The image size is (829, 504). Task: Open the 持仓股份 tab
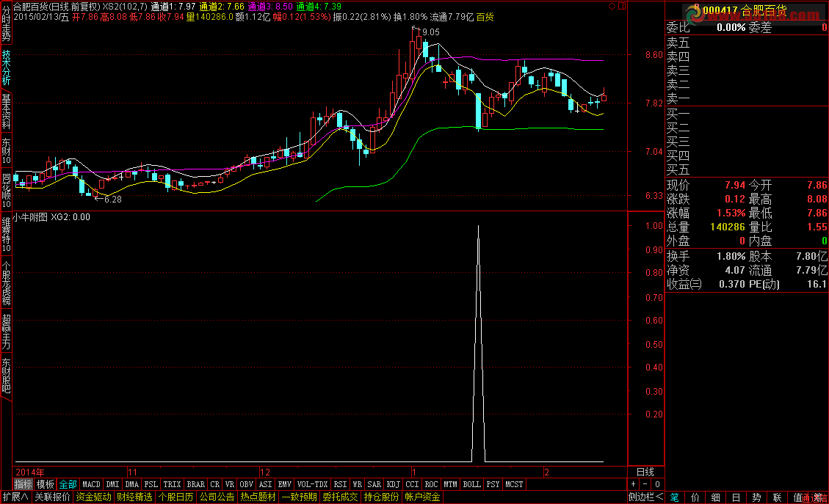(382, 497)
